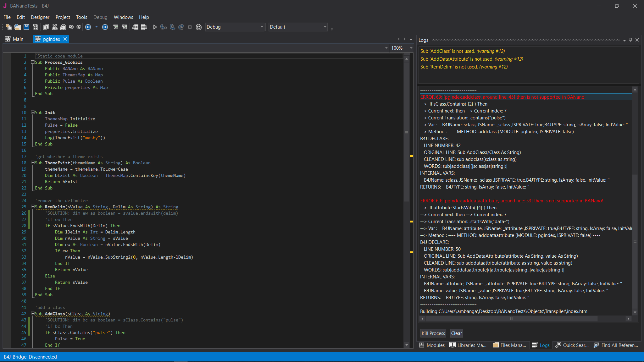Click the New file toolbar icon
644x362 pixels.
(x=8, y=27)
